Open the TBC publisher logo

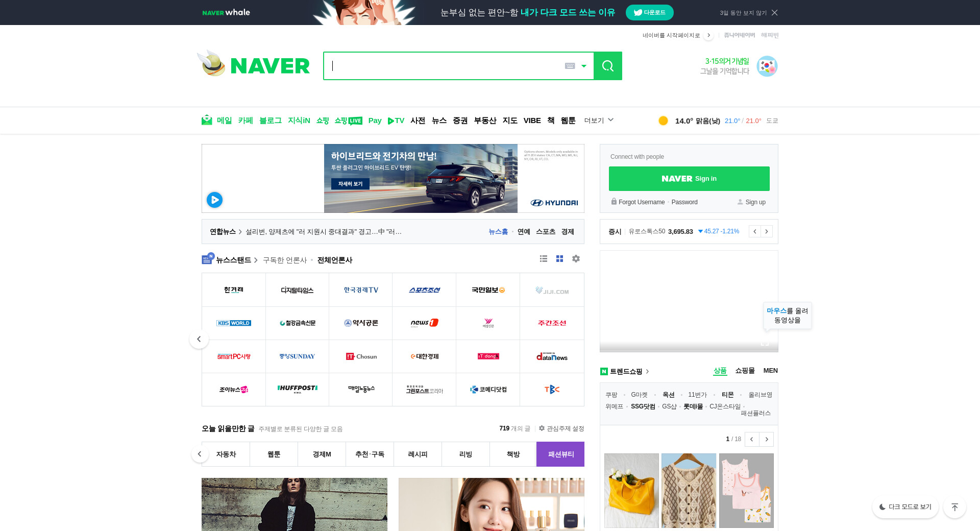552,390
